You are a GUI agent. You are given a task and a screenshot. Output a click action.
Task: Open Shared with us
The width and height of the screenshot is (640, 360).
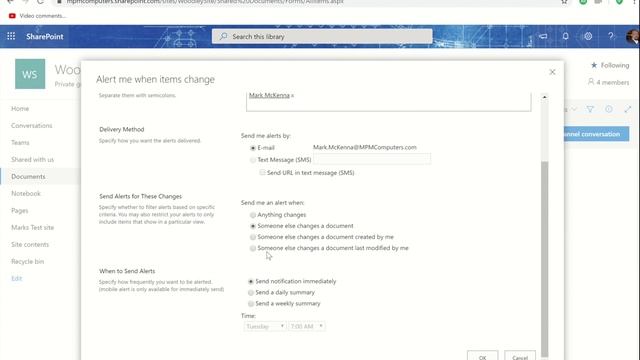click(32, 160)
